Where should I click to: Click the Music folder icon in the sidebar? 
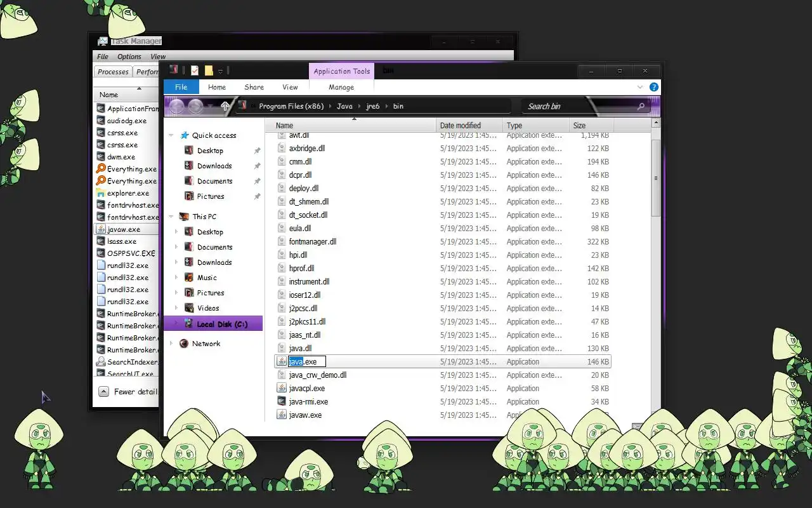tap(189, 277)
